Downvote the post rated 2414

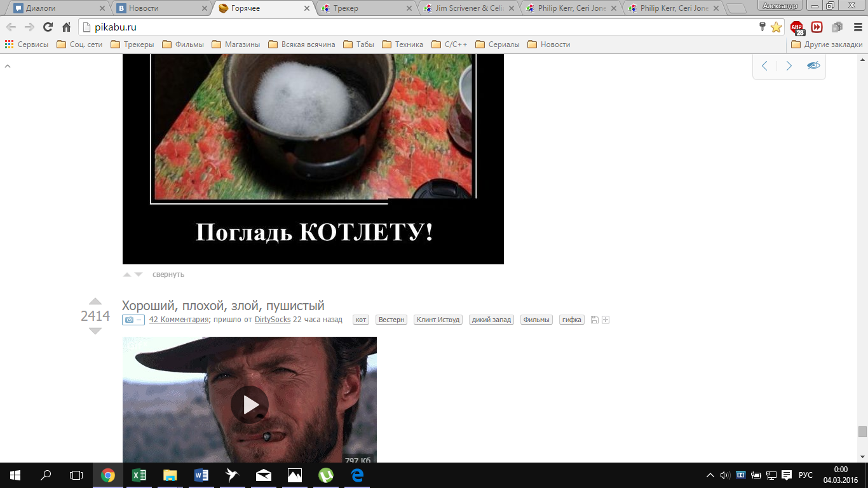(x=95, y=331)
